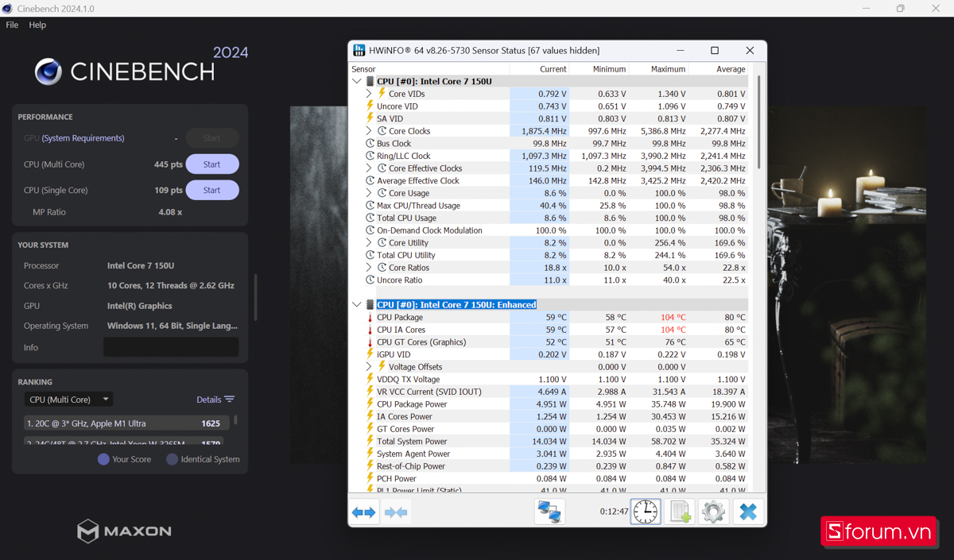Screen dimensions: 954x560
Task: Click the HWiNFO title bar app icon
Action: click(359, 51)
